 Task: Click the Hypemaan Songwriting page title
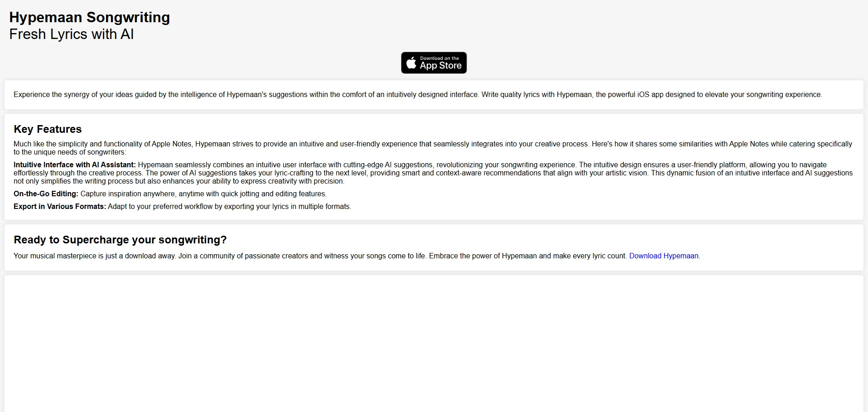click(89, 17)
